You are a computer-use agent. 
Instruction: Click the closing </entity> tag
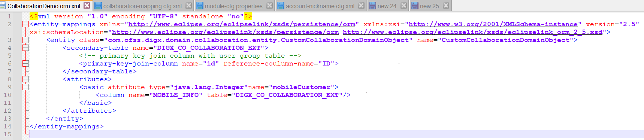pos(64,119)
